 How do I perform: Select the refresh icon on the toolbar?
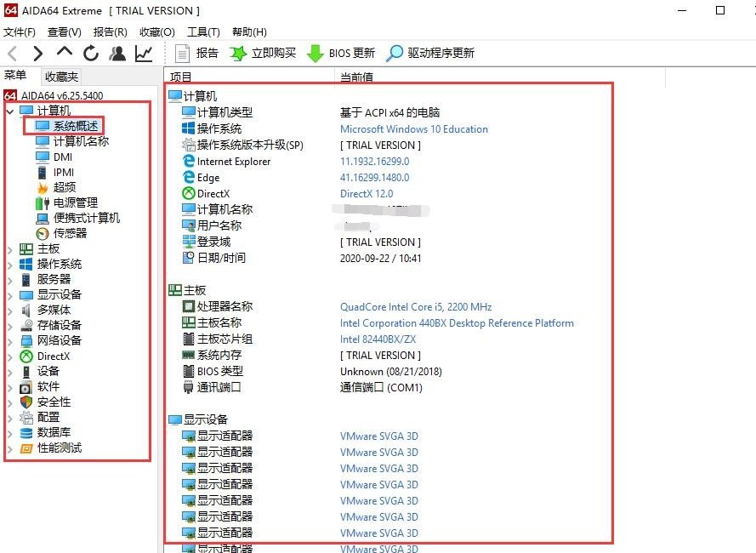(91, 53)
